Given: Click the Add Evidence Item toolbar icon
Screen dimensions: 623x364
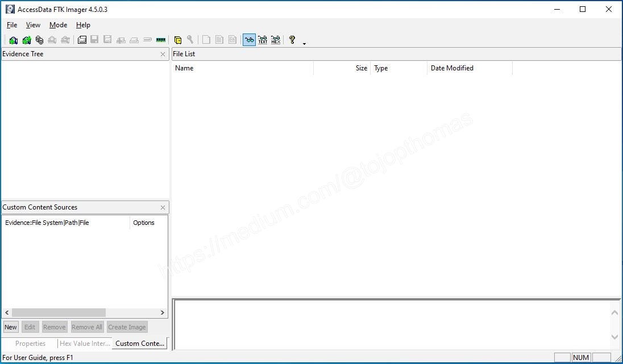Looking at the screenshot, I should pos(13,40).
